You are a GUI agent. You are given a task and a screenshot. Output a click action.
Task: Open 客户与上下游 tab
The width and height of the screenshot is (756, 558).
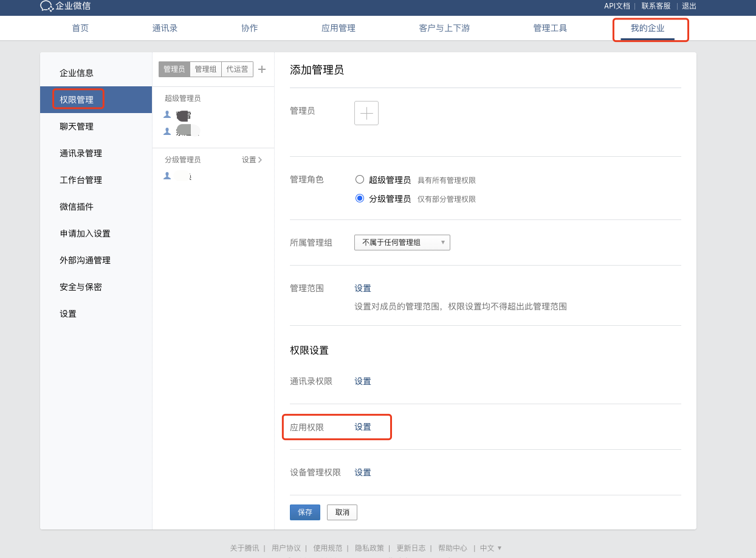[444, 28]
